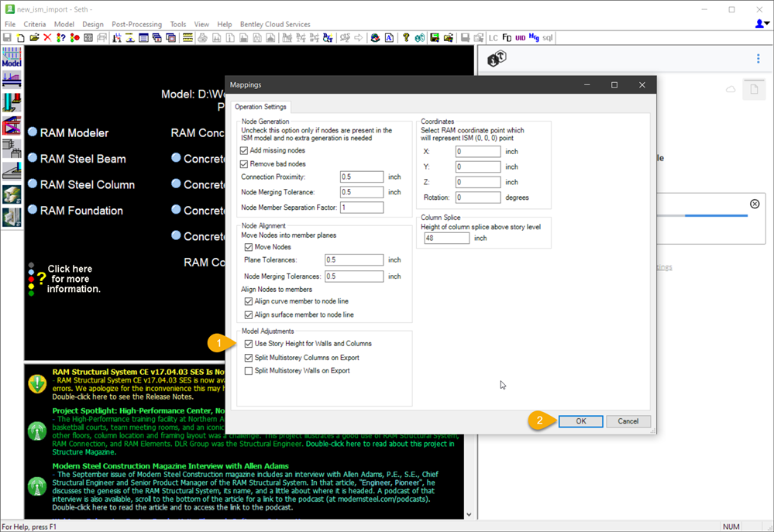The height and width of the screenshot is (532, 774).
Task: Click the Connection Proximity input field
Action: click(x=361, y=177)
